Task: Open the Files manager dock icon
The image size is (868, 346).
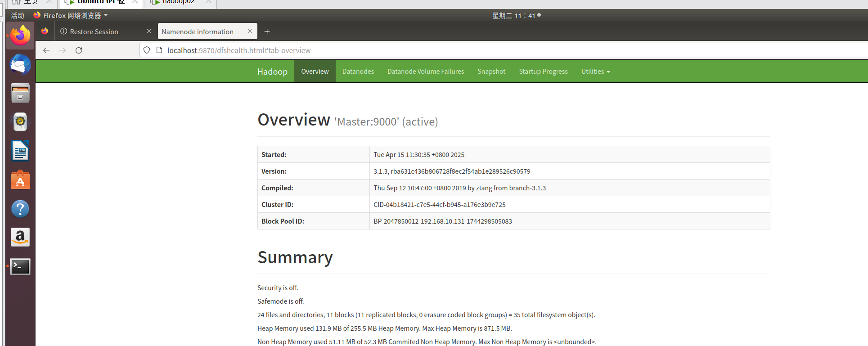Action: pyautogui.click(x=20, y=94)
